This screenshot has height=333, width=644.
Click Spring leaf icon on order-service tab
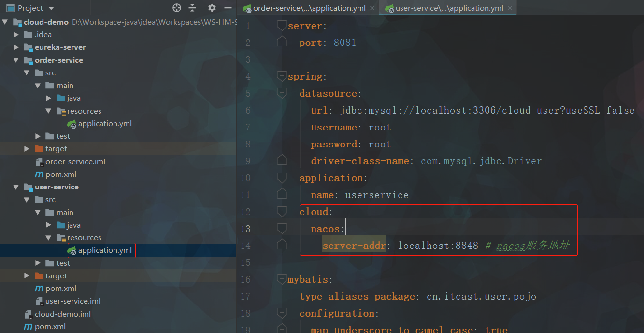point(247,8)
